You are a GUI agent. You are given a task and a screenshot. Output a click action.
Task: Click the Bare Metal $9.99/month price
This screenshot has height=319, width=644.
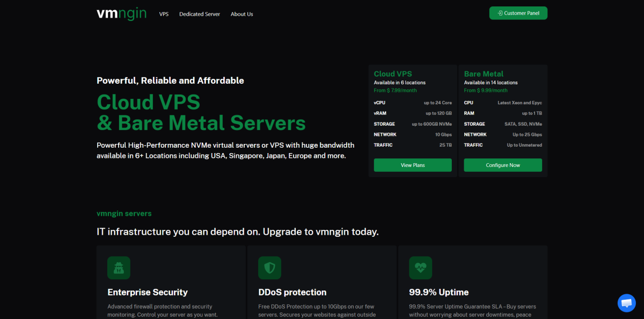485,90
